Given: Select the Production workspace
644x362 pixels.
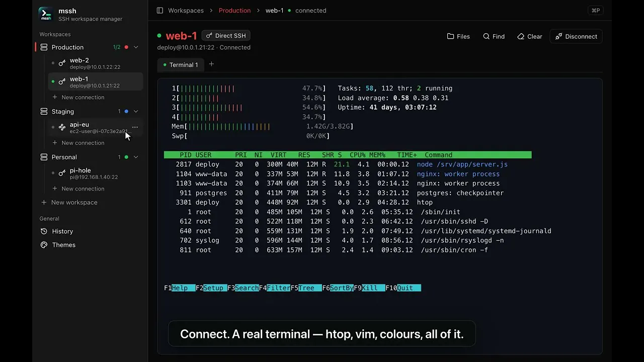Looking at the screenshot, I should pos(67,47).
